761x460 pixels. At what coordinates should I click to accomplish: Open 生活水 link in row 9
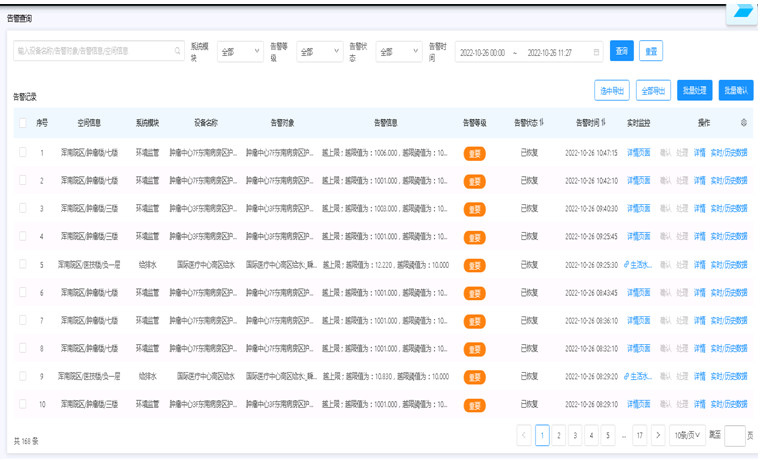[638, 377]
